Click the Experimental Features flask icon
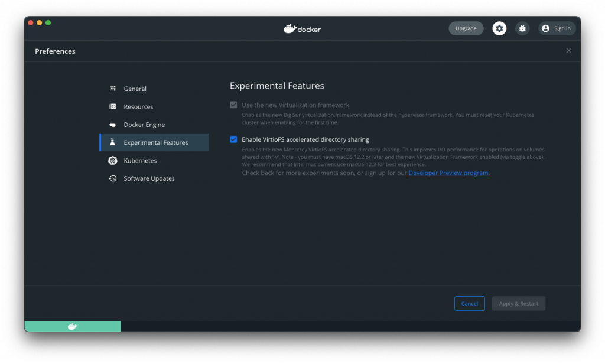The height and width of the screenshot is (364, 605). 113,142
